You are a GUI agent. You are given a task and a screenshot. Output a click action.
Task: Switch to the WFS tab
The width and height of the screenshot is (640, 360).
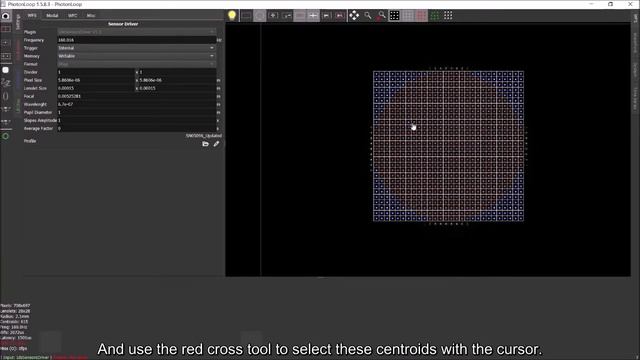point(32,16)
